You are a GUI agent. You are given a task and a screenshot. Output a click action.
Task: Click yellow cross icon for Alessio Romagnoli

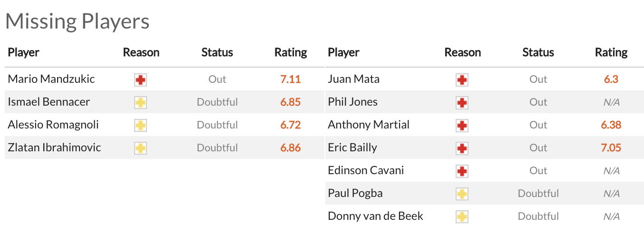pos(140,125)
